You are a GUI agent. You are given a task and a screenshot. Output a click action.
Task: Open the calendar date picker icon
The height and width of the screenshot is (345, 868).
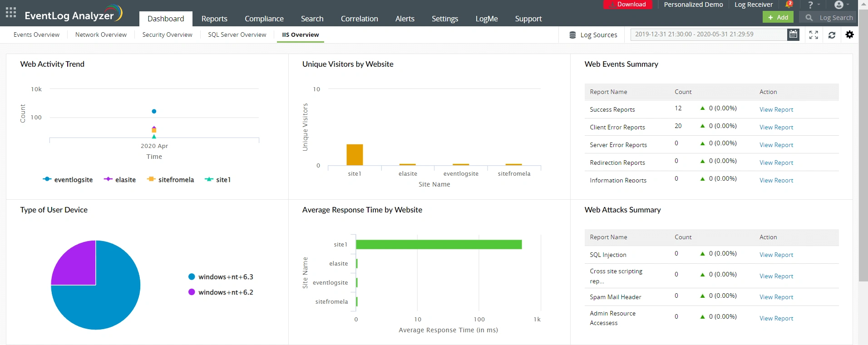tap(793, 34)
